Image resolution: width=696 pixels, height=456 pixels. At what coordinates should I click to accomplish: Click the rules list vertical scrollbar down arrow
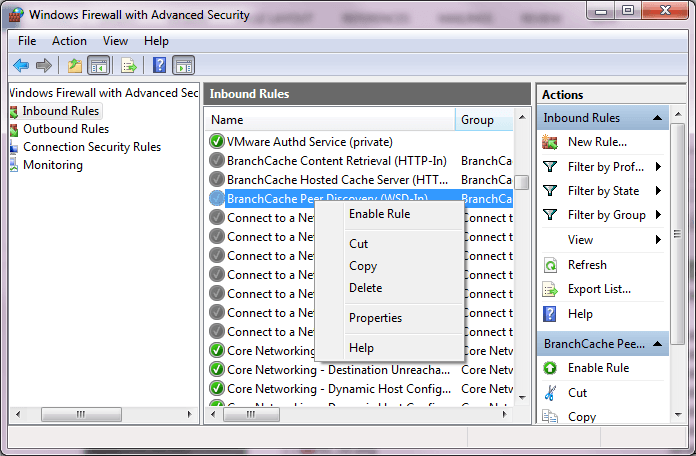[x=522, y=398]
